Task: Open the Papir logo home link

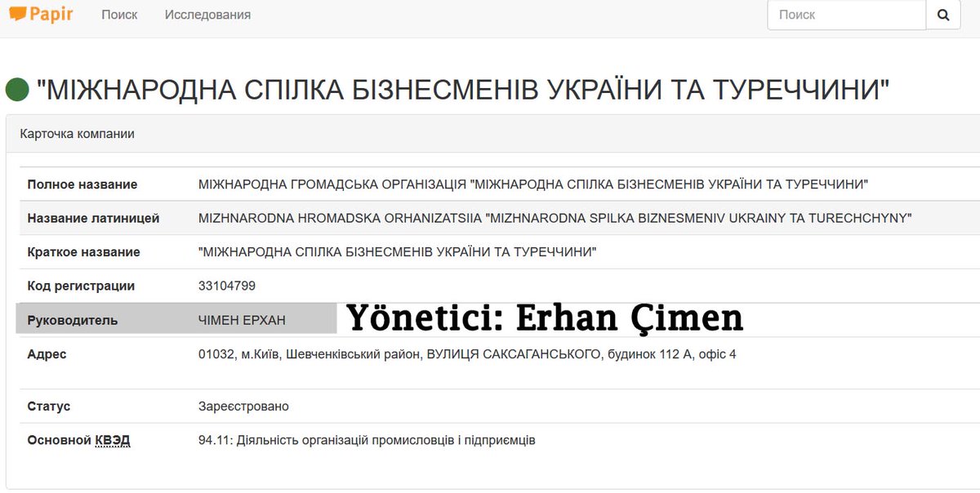Action: click(41, 14)
